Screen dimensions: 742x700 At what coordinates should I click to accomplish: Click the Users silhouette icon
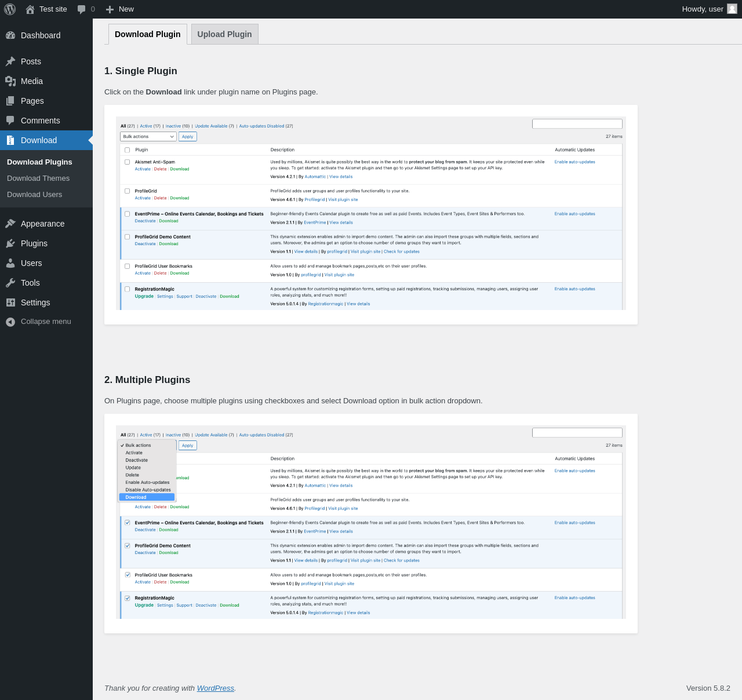[10, 263]
